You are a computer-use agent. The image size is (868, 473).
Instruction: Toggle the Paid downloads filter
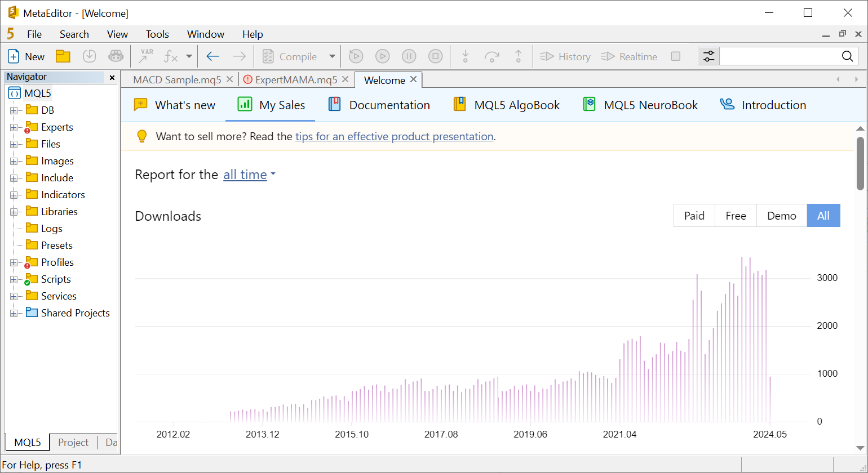[694, 216]
